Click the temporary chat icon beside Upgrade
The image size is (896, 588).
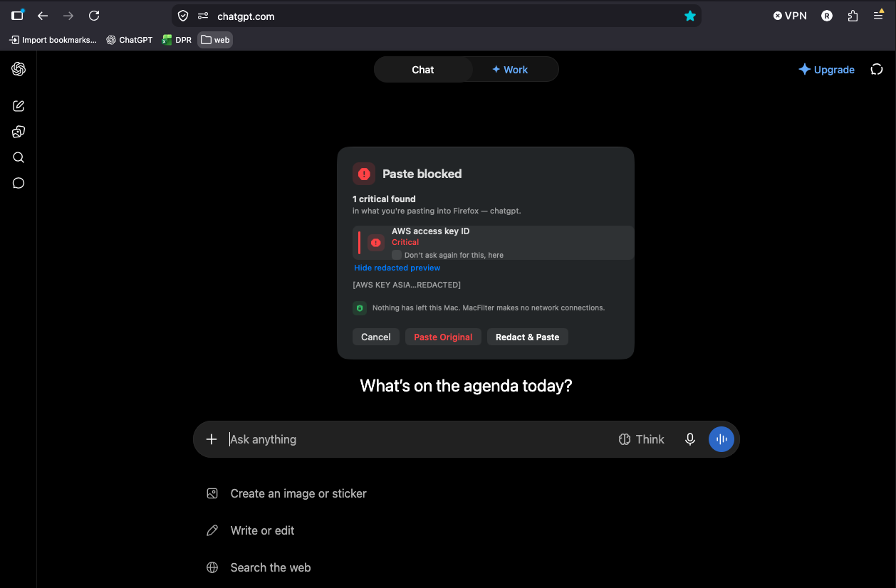coord(877,69)
